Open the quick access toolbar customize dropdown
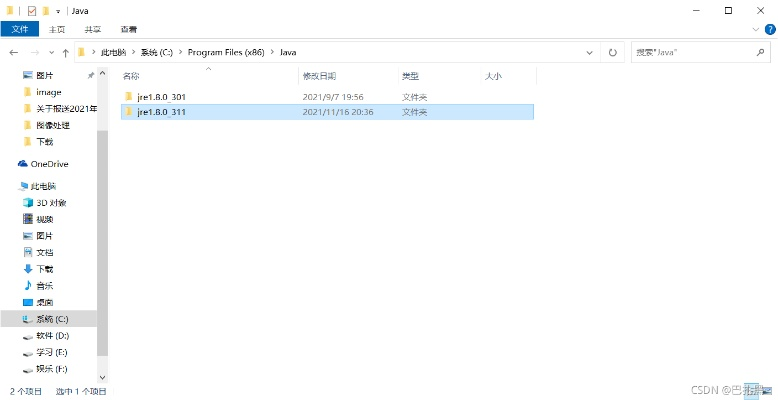Viewport: 778px width, 400px height. click(x=58, y=10)
